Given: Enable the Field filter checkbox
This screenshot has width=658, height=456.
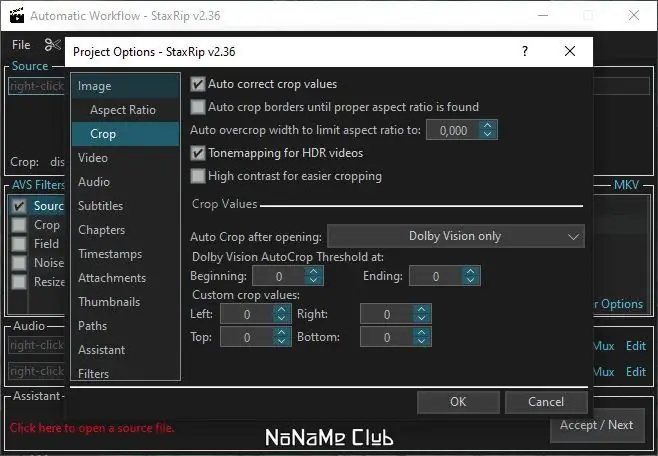Looking at the screenshot, I should 19,244.
